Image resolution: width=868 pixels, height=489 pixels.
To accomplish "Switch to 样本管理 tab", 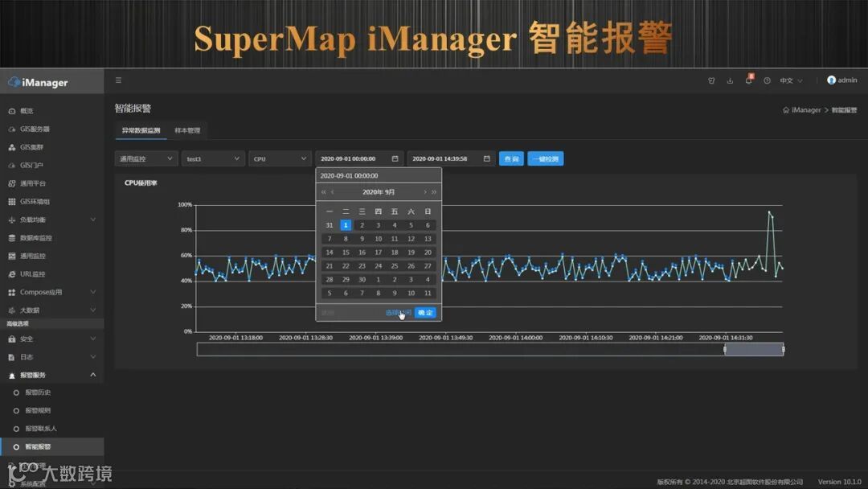I will pyautogui.click(x=187, y=131).
